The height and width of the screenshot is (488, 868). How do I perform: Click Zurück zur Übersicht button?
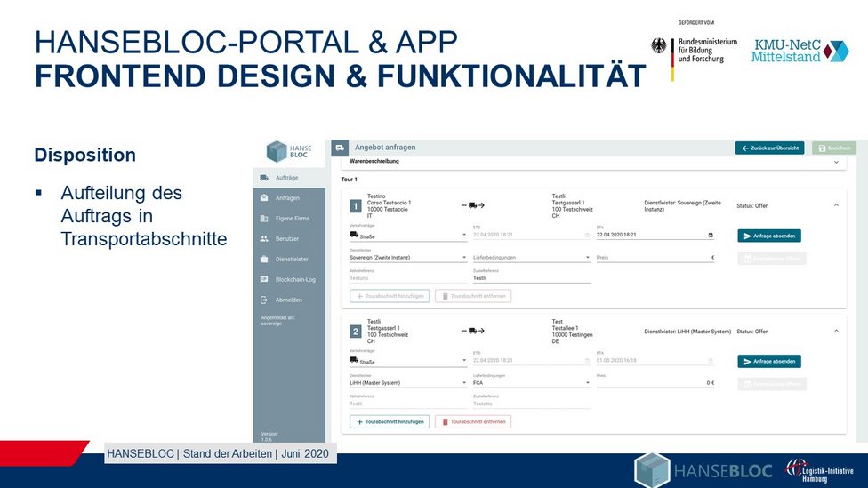coord(769,148)
